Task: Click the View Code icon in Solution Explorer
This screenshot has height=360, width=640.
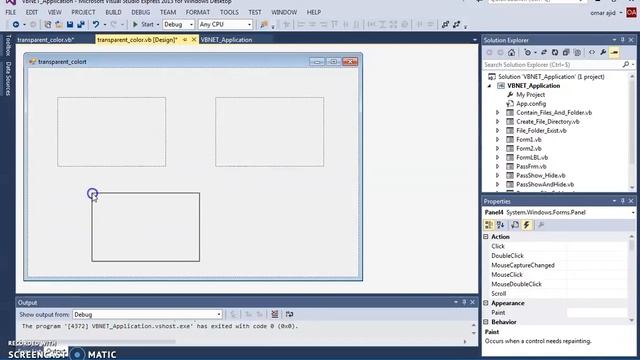Action: pos(592,53)
